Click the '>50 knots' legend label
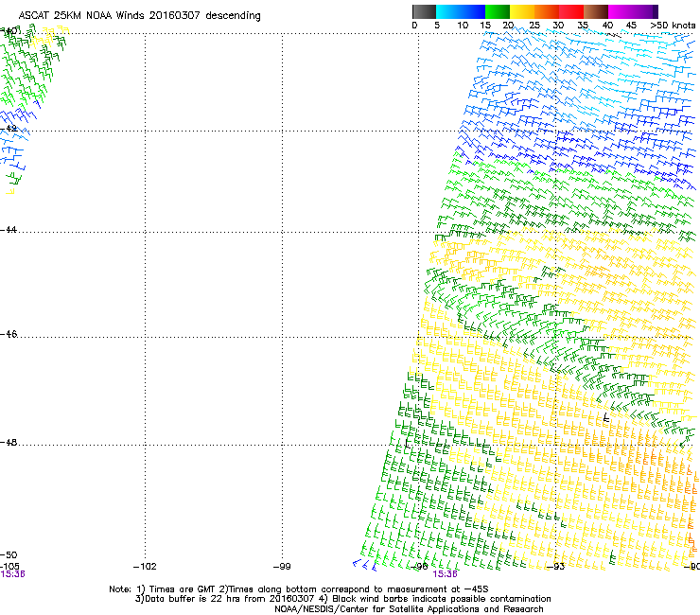The width and height of the screenshot is (700, 615). (673, 26)
